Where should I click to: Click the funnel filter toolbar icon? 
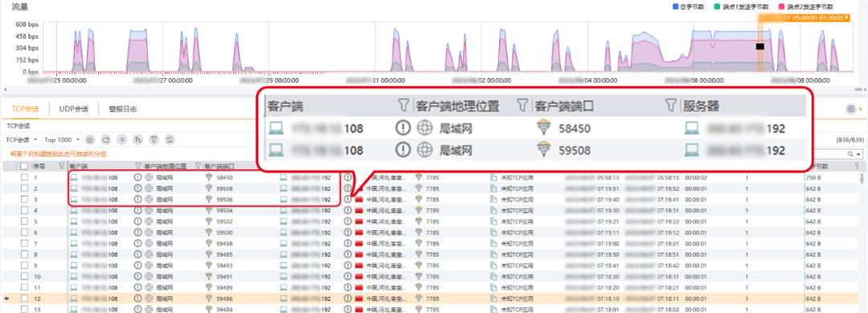154,140
